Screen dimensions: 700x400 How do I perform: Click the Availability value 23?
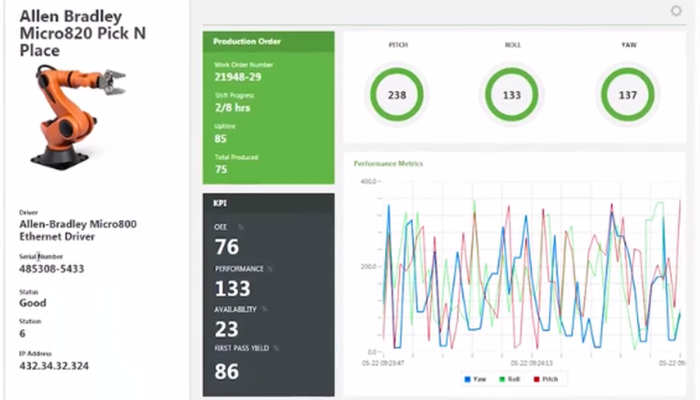point(227,329)
